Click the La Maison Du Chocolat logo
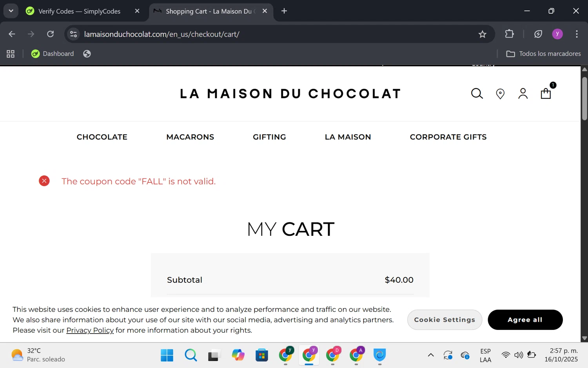This screenshot has width=588, height=368. [x=290, y=93]
